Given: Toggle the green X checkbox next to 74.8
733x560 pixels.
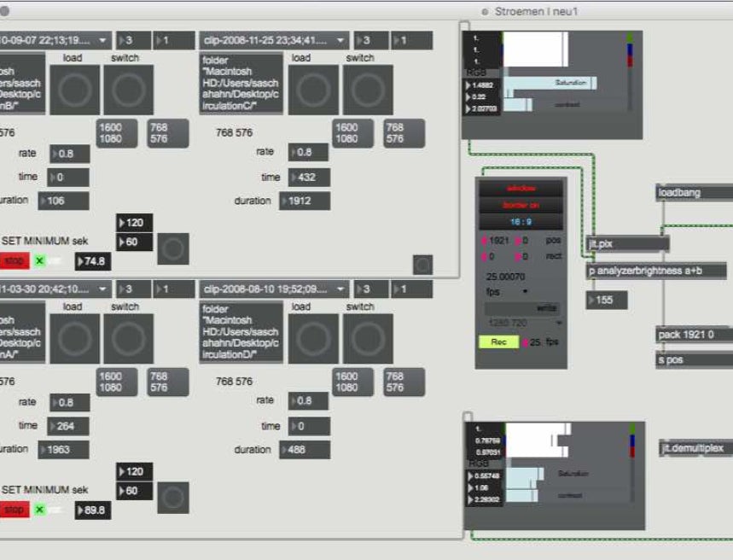Looking at the screenshot, I should tap(39, 261).
